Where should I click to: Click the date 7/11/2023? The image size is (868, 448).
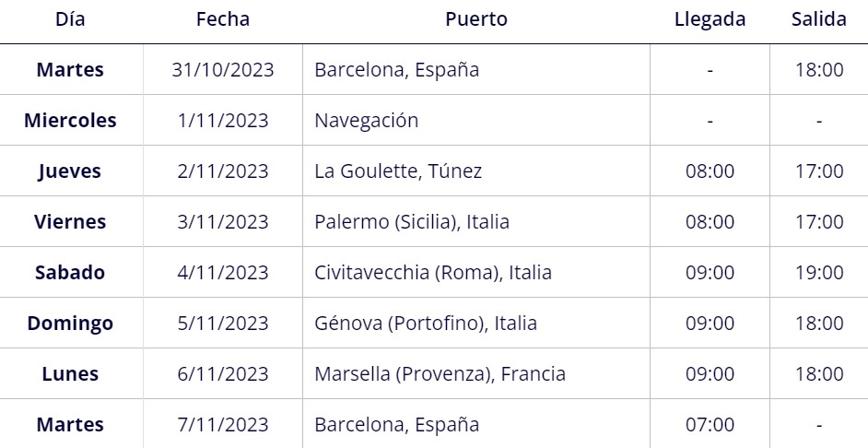[223, 425]
